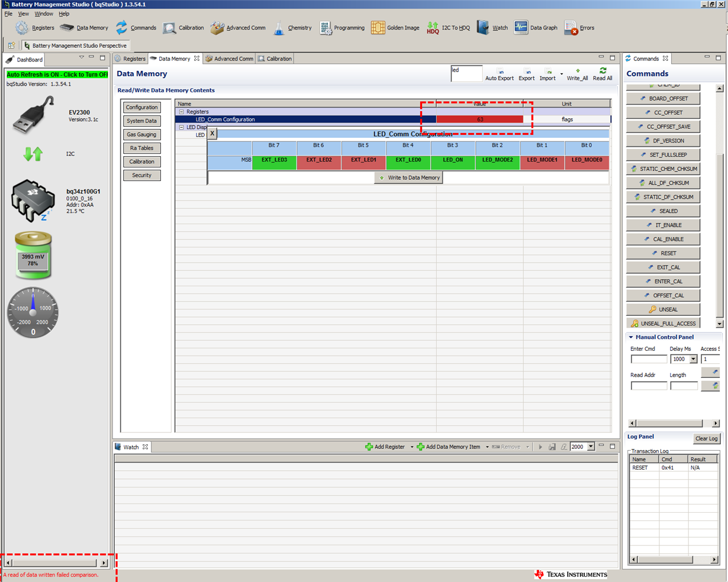
Task: Open the Window menu
Action: point(44,14)
